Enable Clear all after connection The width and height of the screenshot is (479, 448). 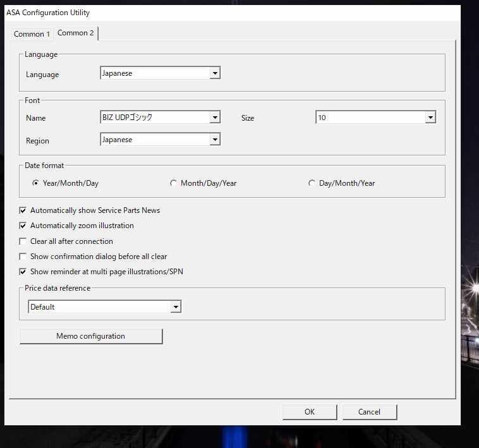pos(23,241)
